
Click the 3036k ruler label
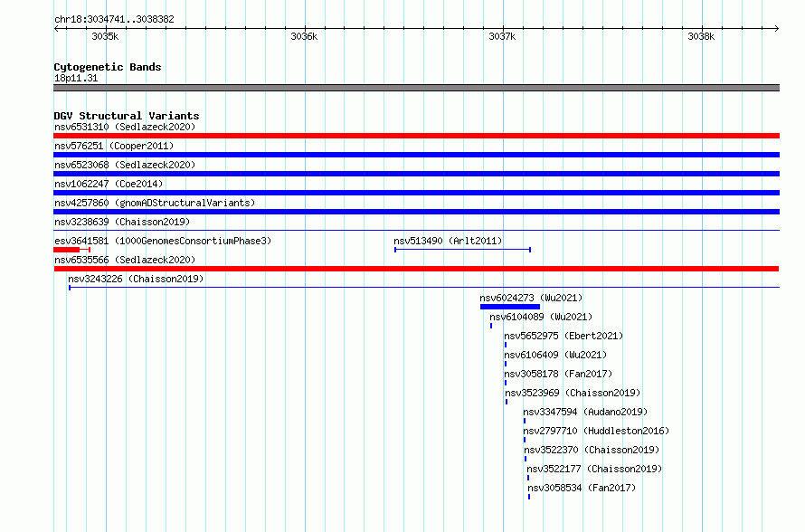(x=304, y=36)
